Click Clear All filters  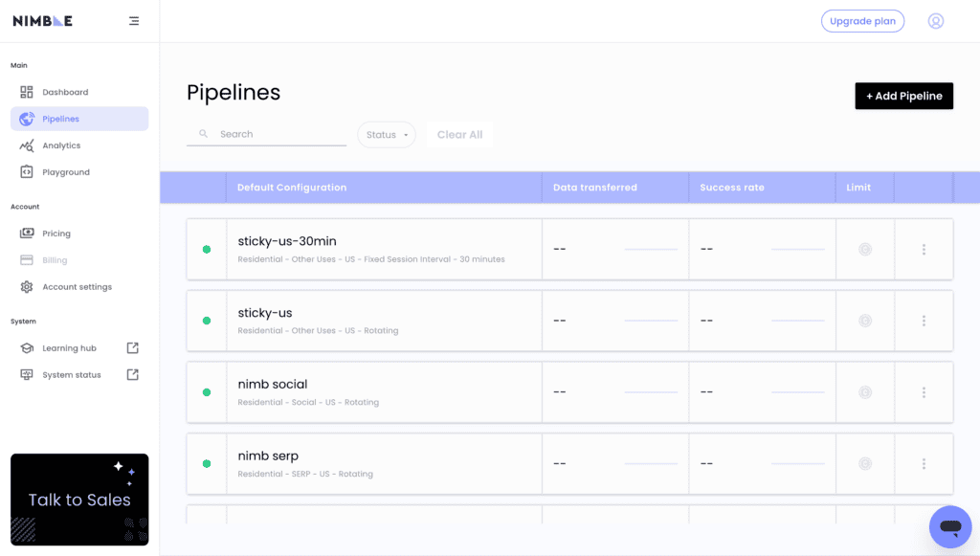coord(459,135)
